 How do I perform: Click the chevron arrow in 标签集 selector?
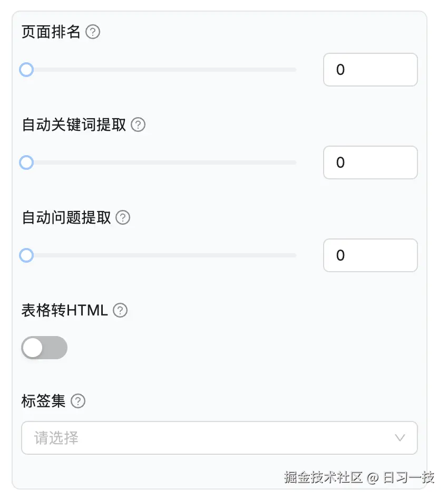[400, 438]
